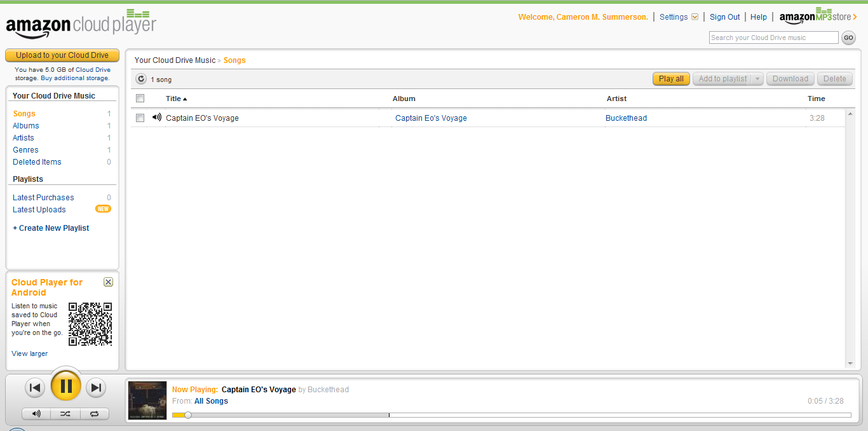Seek within the song progress bar

pyautogui.click(x=280, y=414)
